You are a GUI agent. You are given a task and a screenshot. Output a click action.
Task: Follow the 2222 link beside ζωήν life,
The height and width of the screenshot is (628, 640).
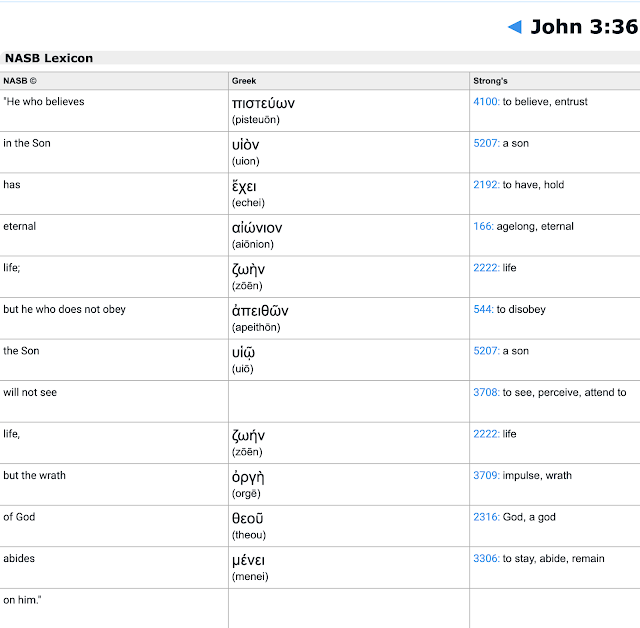point(486,434)
